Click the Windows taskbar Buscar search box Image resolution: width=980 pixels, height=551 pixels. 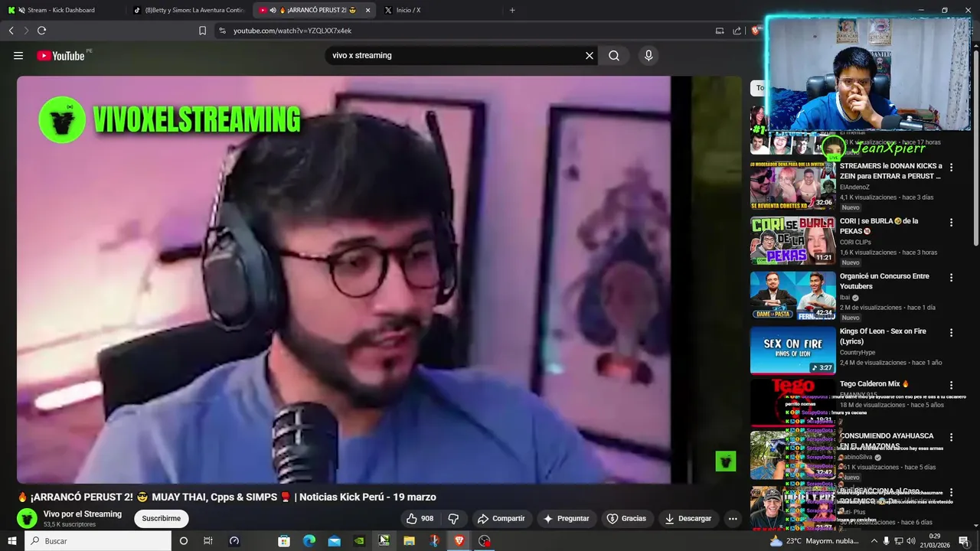click(x=98, y=540)
